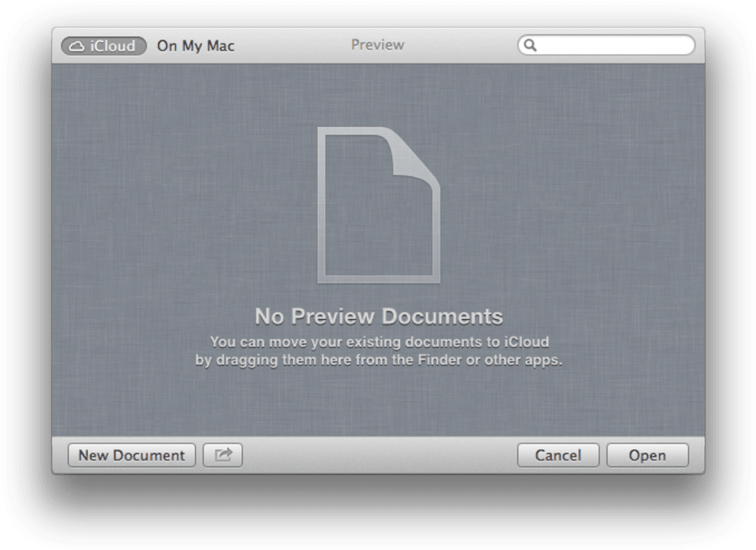Click the magnifying glass search icon
Screen dimensions: 756x550
(x=530, y=45)
